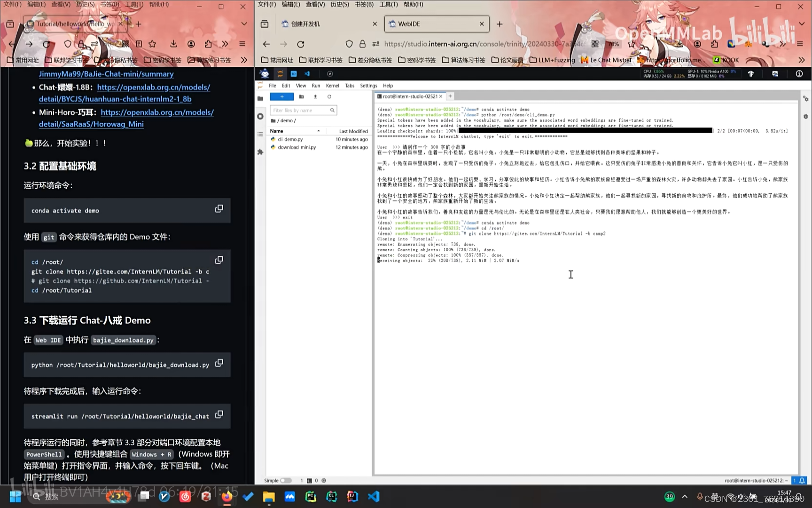This screenshot has height=508, width=812.
Task: Click the Windows Start button
Action: point(15,496)
